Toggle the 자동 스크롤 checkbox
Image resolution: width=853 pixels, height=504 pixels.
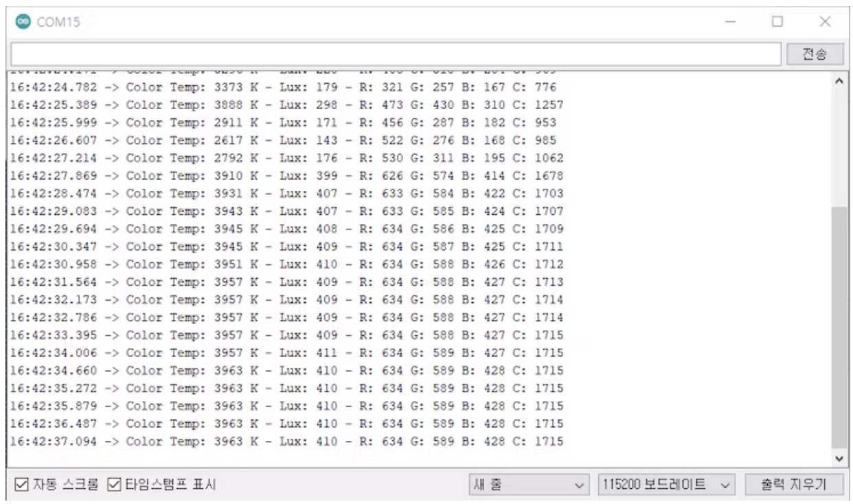tap(21, 485)
